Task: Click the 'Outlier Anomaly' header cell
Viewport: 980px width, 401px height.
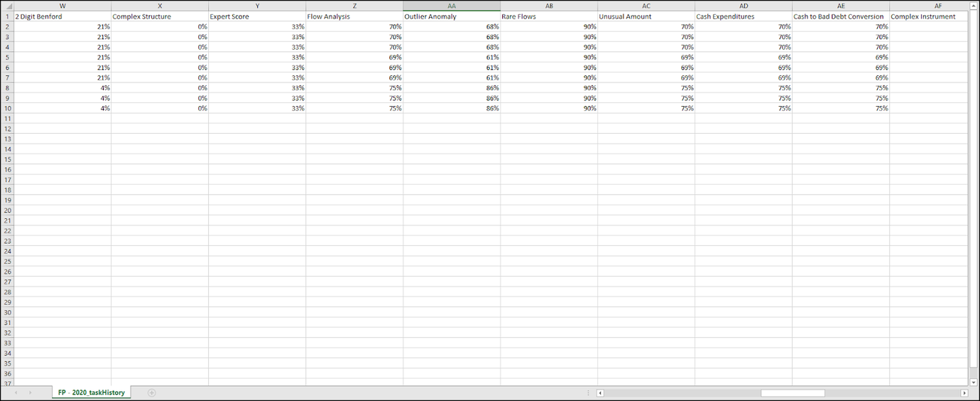Action: pyautogui.click(x=452, y=16)
